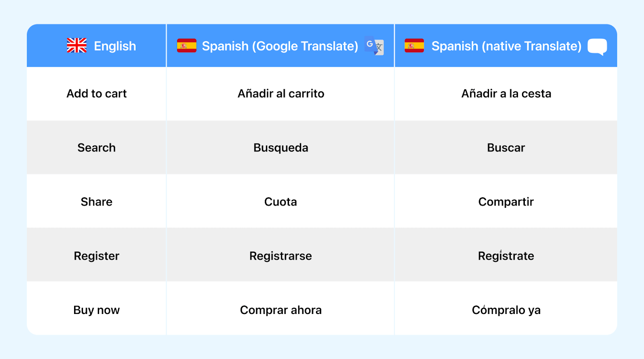
Task: Click the Spanish flag beside Google Translate heading
Action: [x=186, y=46]
